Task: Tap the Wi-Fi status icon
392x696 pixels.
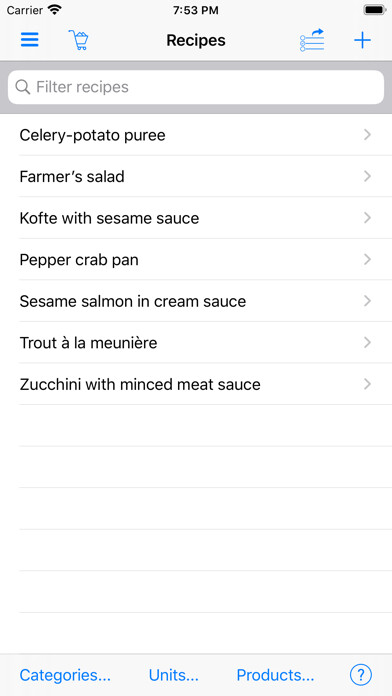Action: click(x=55, y=10)
